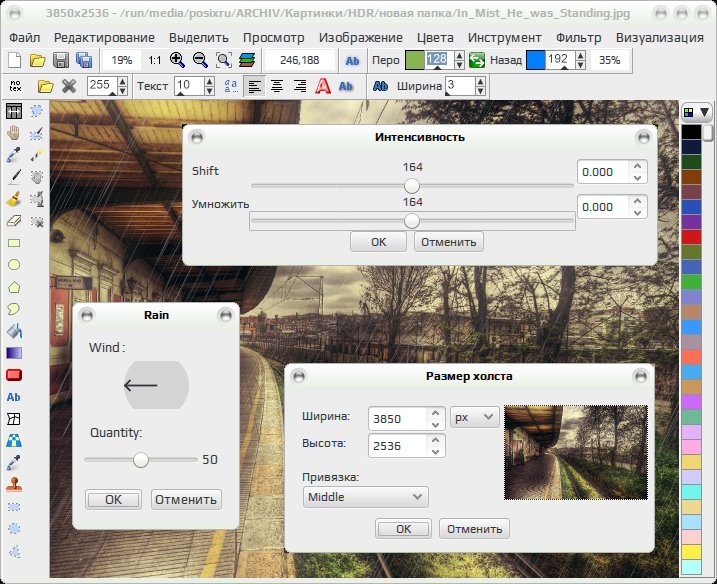Click the 'no tex' texture icon
The image size is (717, 584).
click(15, 86)
